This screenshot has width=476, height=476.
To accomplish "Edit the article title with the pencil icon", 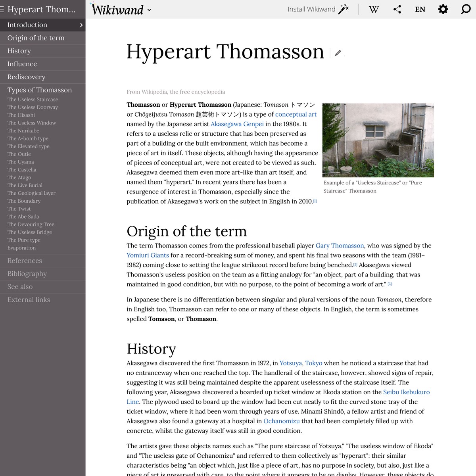I will pyautogui.click(x=338, y=53).
